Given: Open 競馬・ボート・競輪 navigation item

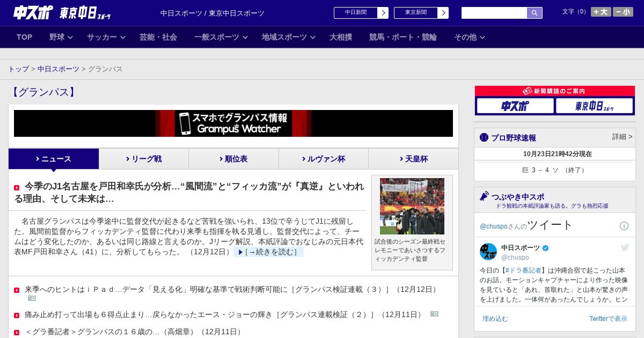Looking at the screenshot, I should pyautogui.click(x=403, y=37).
